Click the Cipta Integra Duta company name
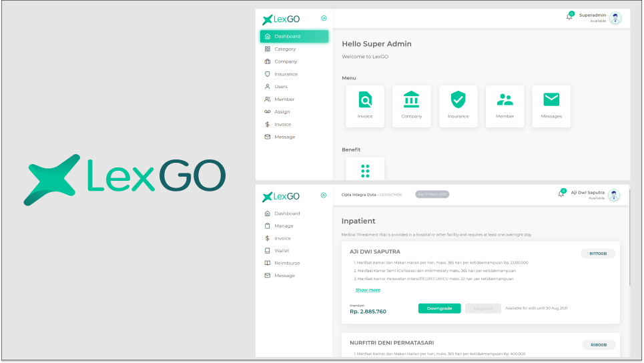This screenshot has height=363, width=644. [358, 195]
